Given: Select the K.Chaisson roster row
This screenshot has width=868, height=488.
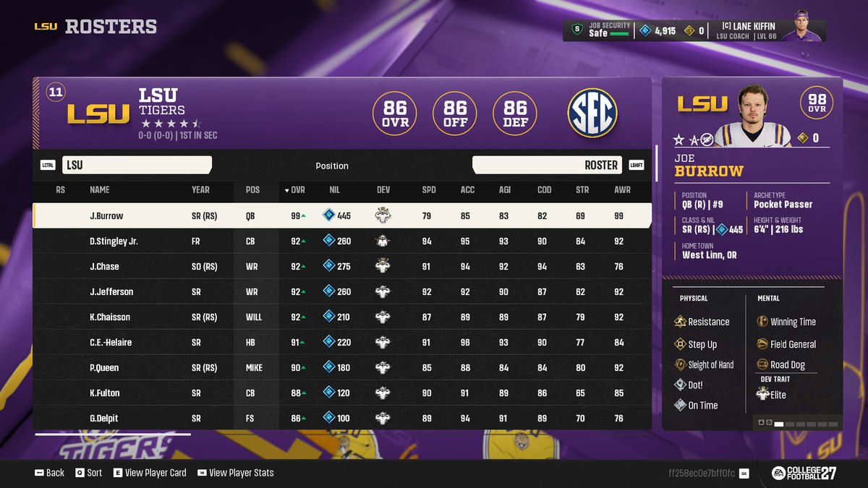Looking at the screenshot, I should pos(342,317).
